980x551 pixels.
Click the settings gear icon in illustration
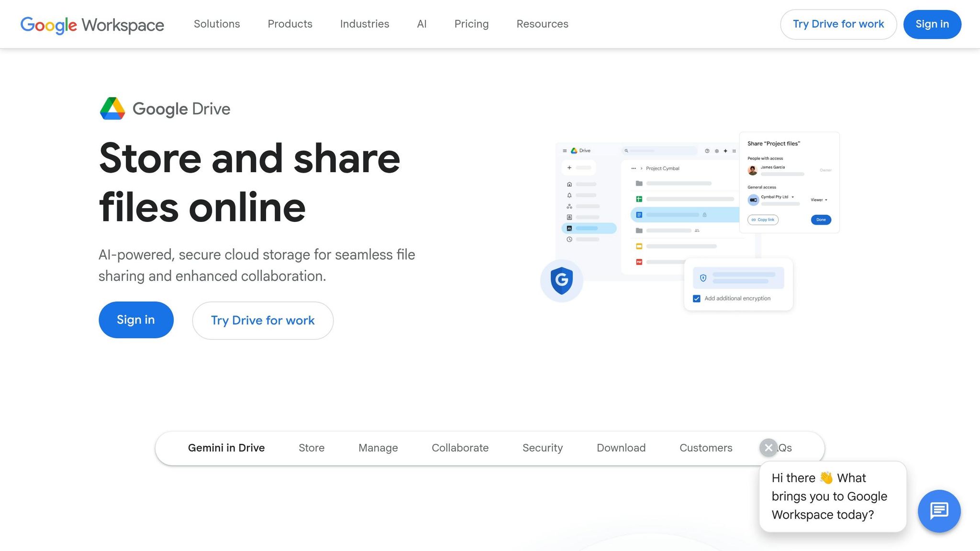716,151
